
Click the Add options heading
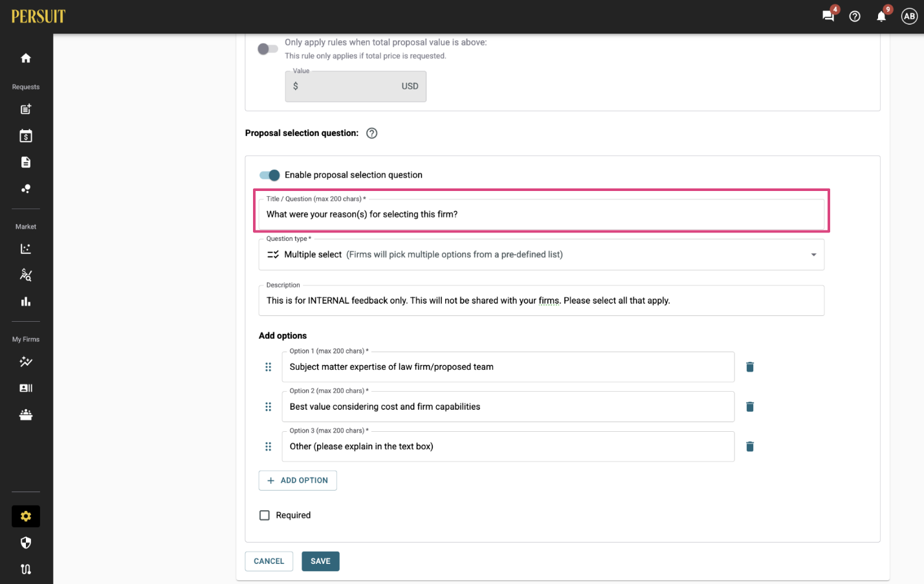click(x=283, y=335)
